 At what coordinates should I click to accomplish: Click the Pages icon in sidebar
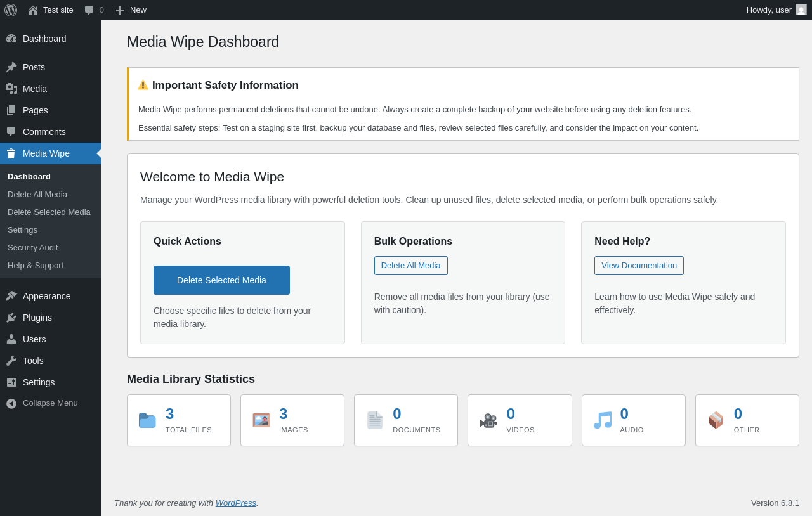[x=11, y=110]
